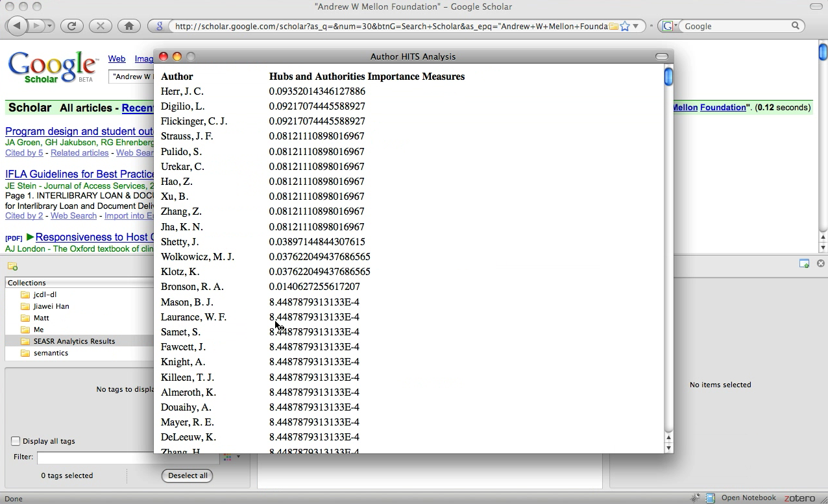Open the Cited by 5 link

pos(24,153)
